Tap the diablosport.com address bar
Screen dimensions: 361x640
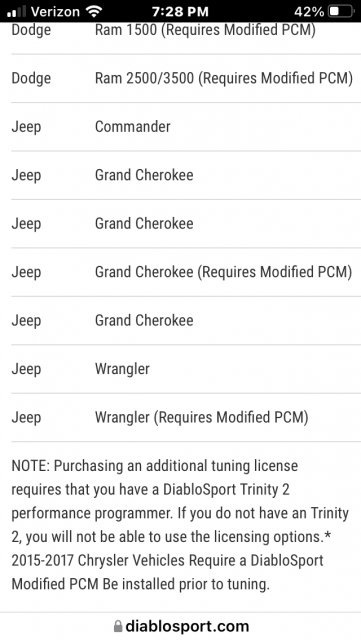pyautogui.click(x=180, y=626)
